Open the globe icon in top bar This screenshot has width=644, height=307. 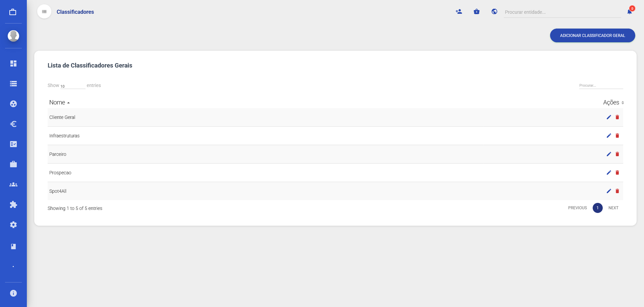[494, 12]
